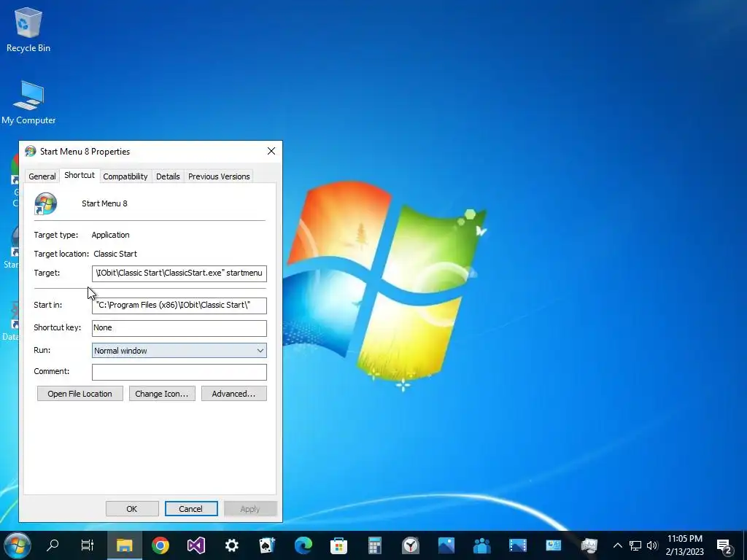Click the taskbar clock showing 11:05 PM
The height and width of the screenshot is (560, 747).
point(684,545)
